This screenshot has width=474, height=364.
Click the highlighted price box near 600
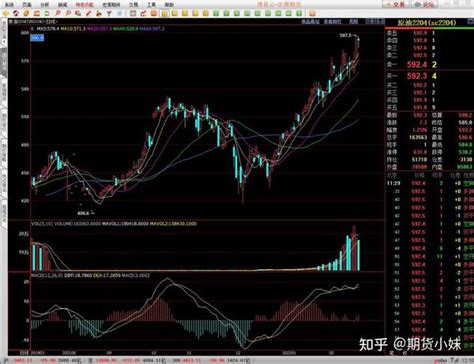[37, 38]
